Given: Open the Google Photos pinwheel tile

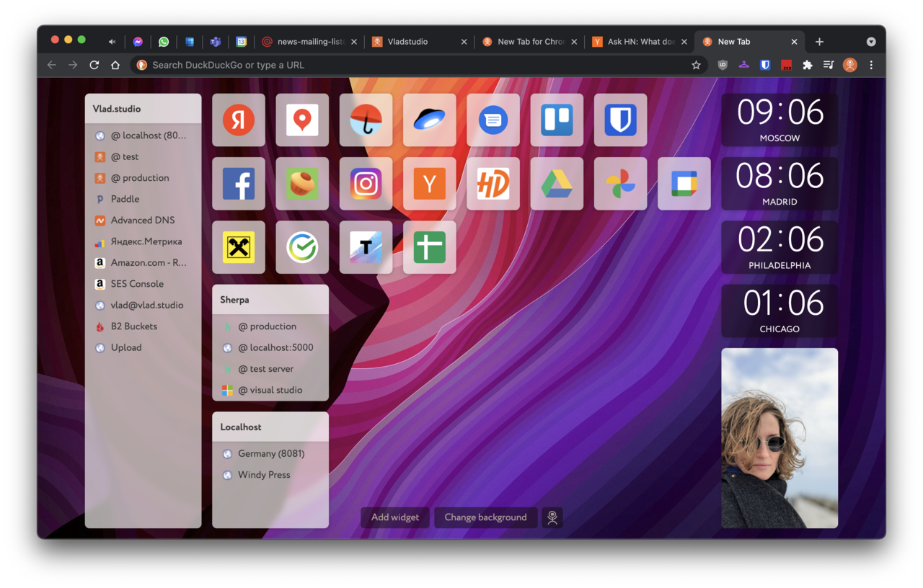Looking at the screenshot, I should click(621, 184).
